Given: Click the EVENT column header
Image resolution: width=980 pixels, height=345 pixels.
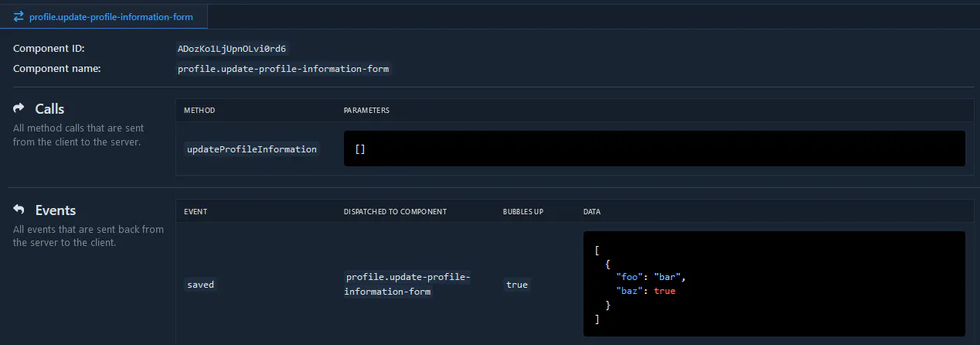Looking at the screenshot, I should click(x=196, y=212).
